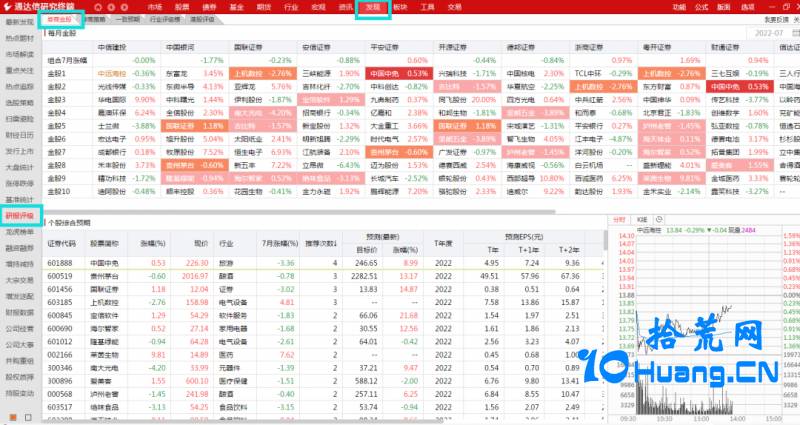This screenshot has width=800, height=425.
Task: Open 股权质押 in left sidebar
Action: pyautogui.click(x=19, y=377)
